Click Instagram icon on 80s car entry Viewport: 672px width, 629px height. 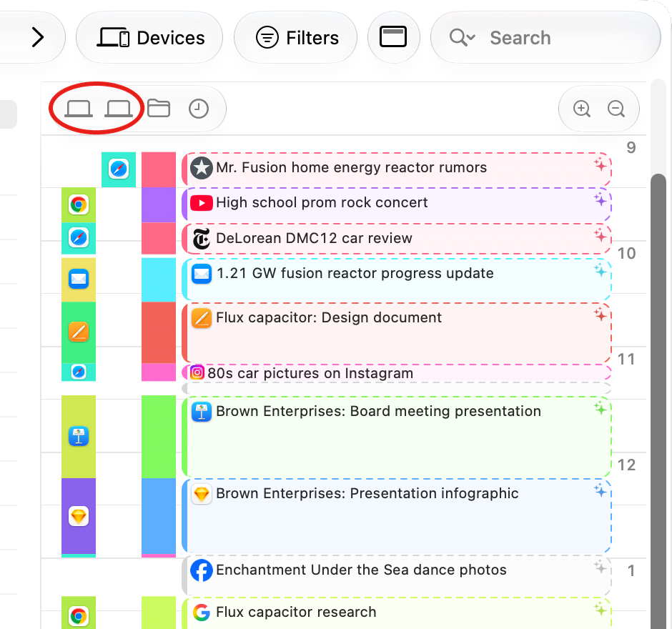(197, 373)
